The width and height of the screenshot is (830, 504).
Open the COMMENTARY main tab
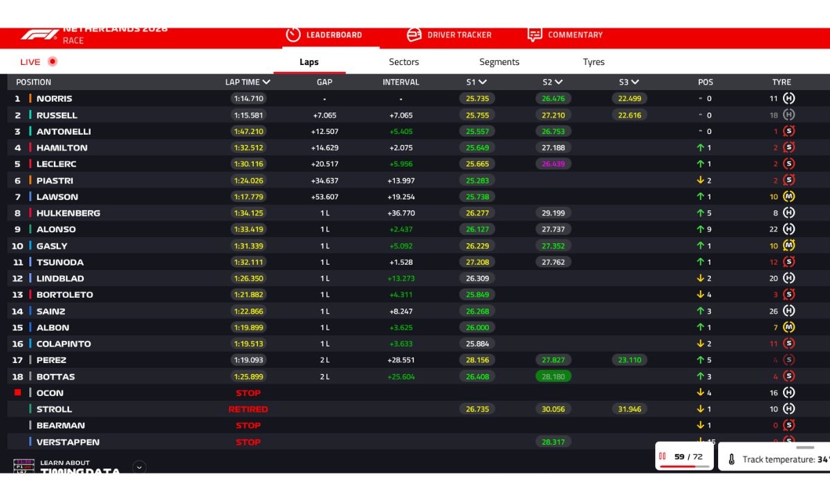pos(565,35)
